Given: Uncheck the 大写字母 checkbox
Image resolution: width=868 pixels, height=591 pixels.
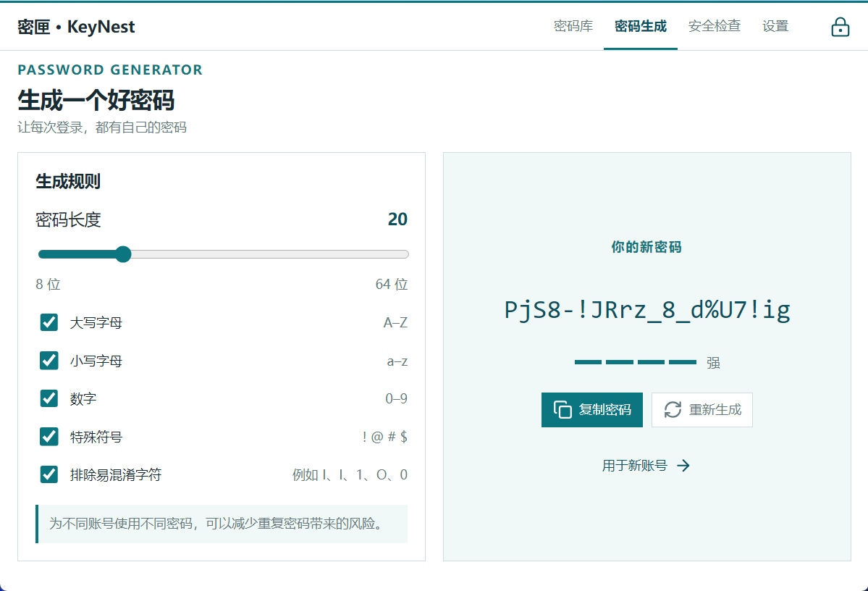Looking at the screenshot, I should pos(49,322).
